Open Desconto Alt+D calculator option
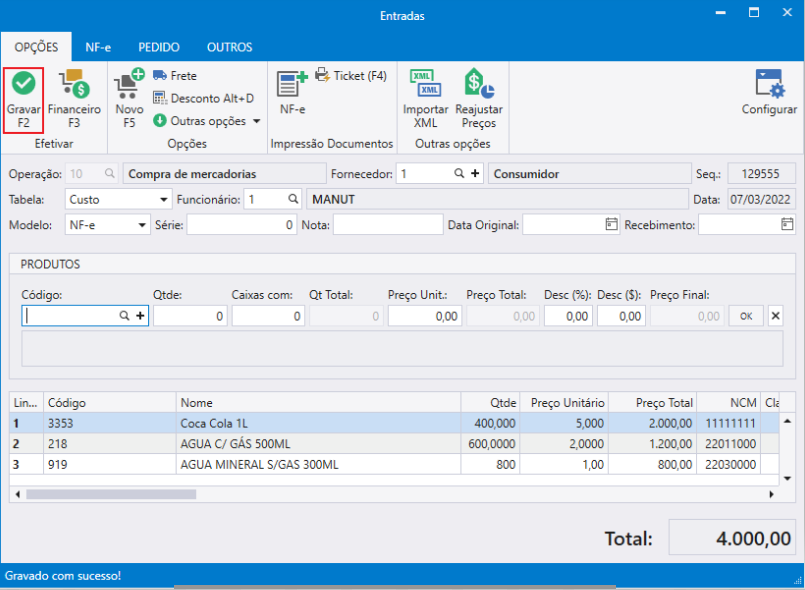This screenshot has height=590, width=805. click(x=203, y=98)
